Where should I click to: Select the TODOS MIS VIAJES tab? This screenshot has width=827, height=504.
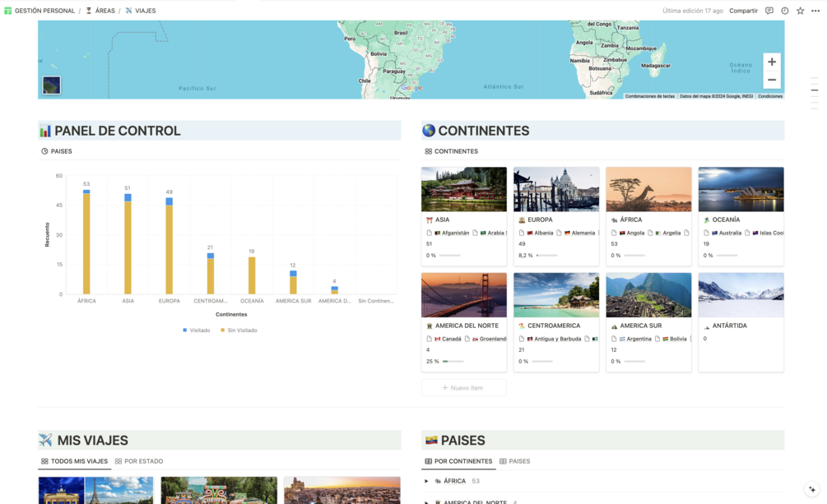[x=74, y=461]
